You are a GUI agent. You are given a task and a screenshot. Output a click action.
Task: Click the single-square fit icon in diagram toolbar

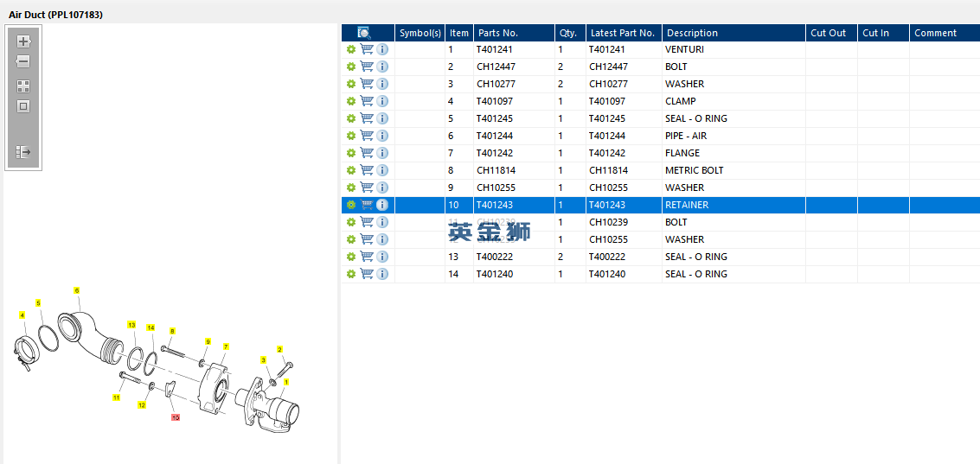pyautogui.click(x=23, y=107)
